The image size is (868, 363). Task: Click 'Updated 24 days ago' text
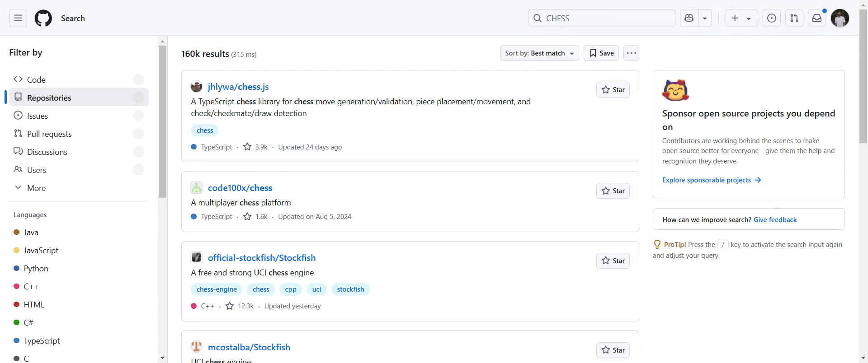click(310, 147)
